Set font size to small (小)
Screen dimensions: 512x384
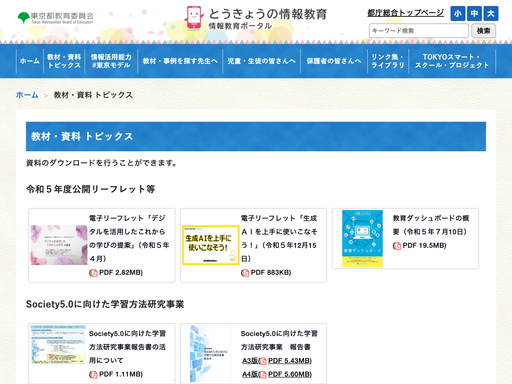point(458,14)
